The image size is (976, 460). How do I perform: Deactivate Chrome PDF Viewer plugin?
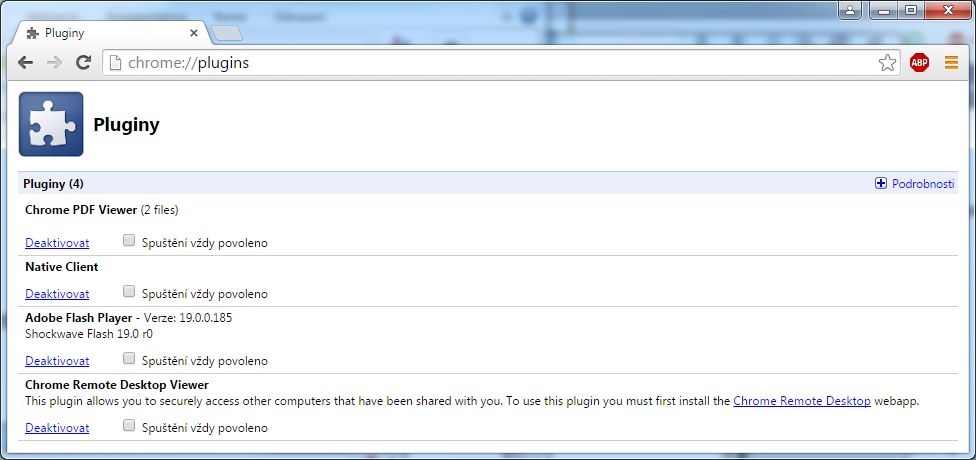pos(57,243)
